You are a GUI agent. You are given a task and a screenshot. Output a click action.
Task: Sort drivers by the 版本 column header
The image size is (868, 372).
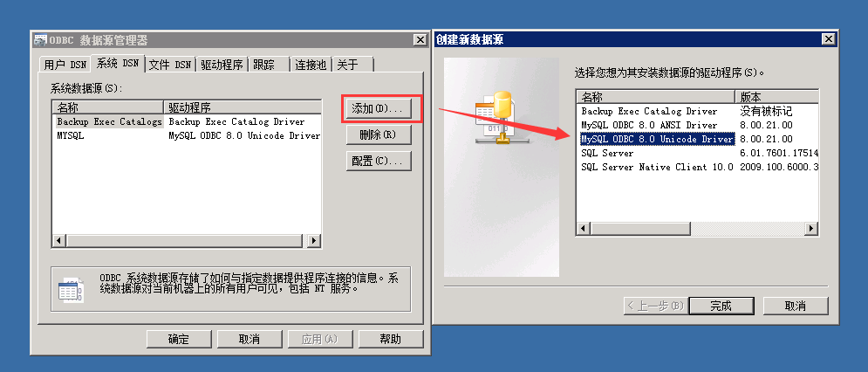[x=776, y=97]
